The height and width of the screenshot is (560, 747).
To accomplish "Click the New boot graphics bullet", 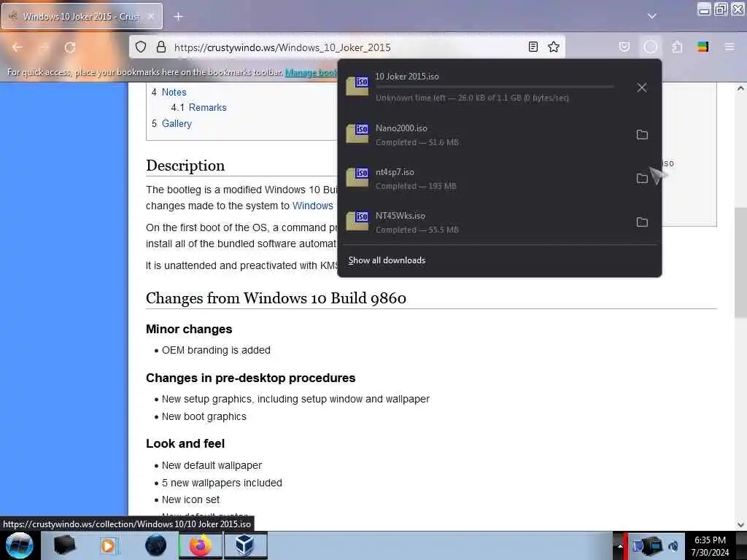I will click(x=204, y=416).
